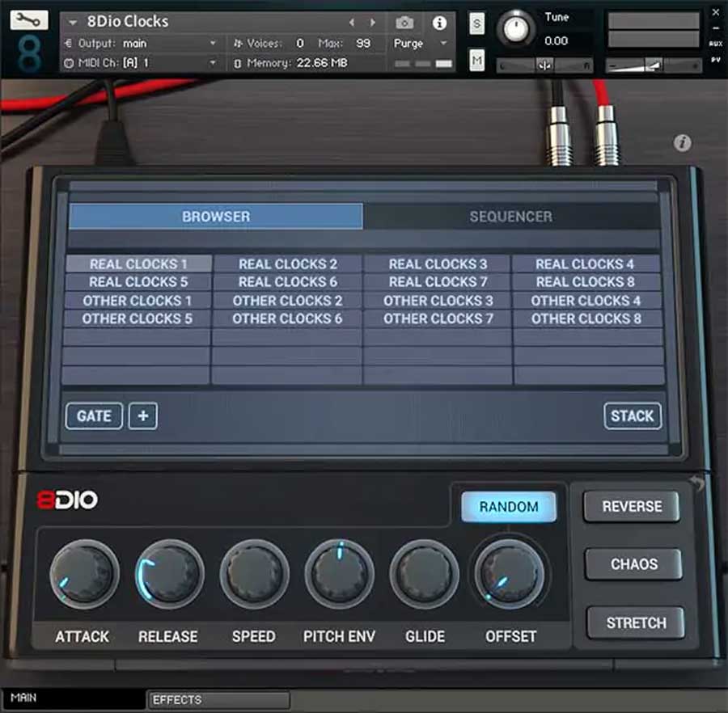Select REAL CLOCKS 8 preset

pos(585,281)
